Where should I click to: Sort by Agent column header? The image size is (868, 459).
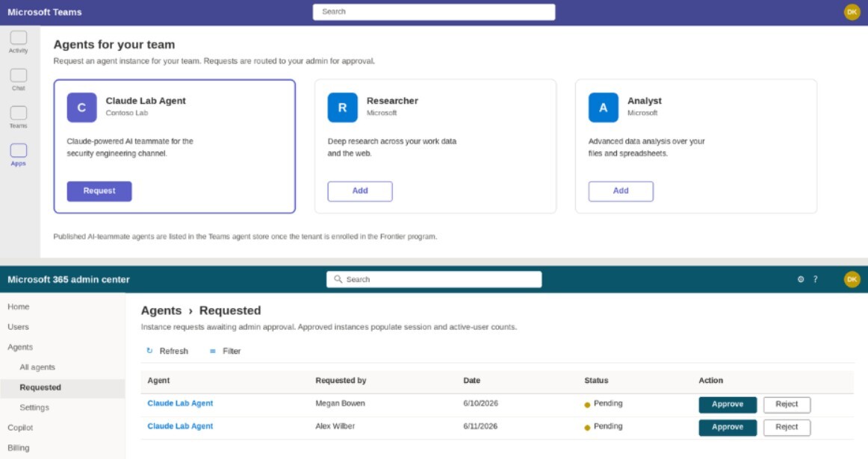(158, 381)
